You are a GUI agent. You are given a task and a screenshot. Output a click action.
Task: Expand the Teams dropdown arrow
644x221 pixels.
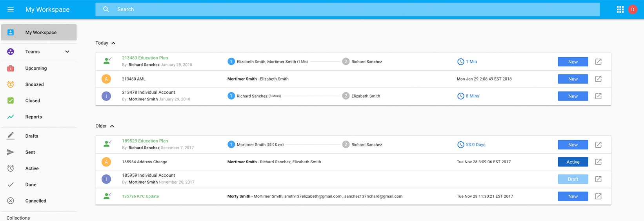coord(67,52)
